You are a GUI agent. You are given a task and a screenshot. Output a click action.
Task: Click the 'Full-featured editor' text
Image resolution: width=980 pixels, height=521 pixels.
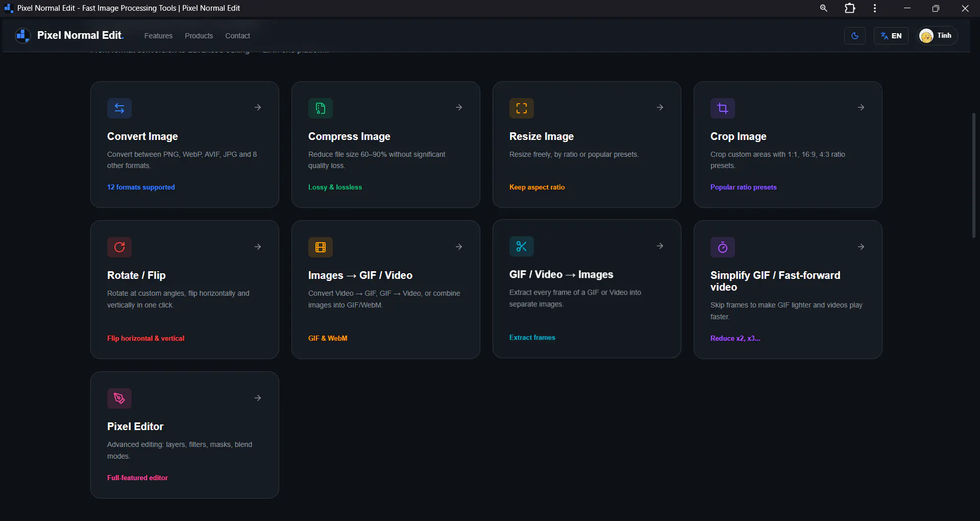[x=137, y=478]
